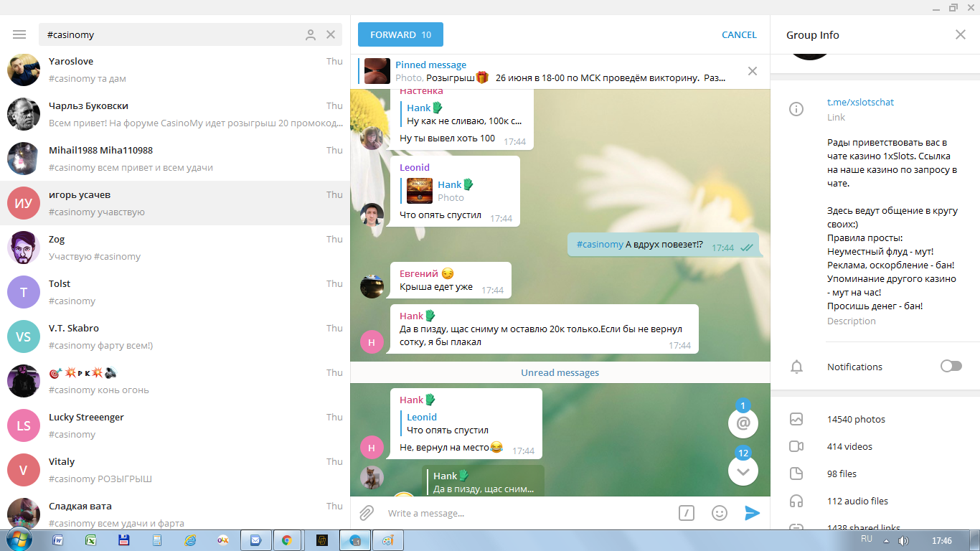Viewport: 980px width, 551px height.
Task: Click the Windows Start orb
Action: pyautogui.click(x=19, y=540)
